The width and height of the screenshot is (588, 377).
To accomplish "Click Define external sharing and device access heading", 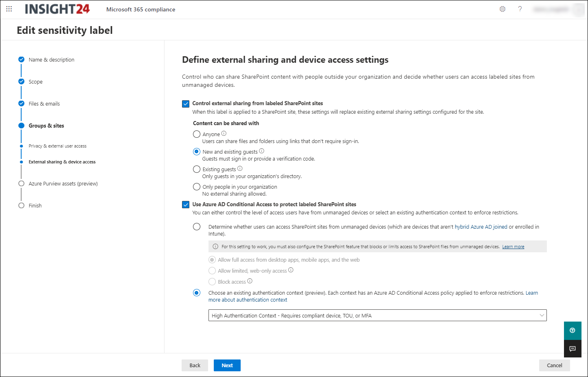I will pos(285,60).
